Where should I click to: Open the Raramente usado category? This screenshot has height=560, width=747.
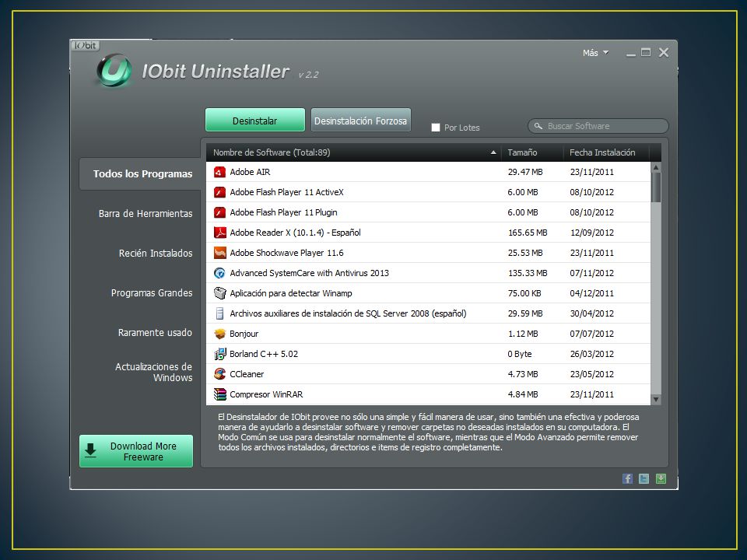(155, 332)
